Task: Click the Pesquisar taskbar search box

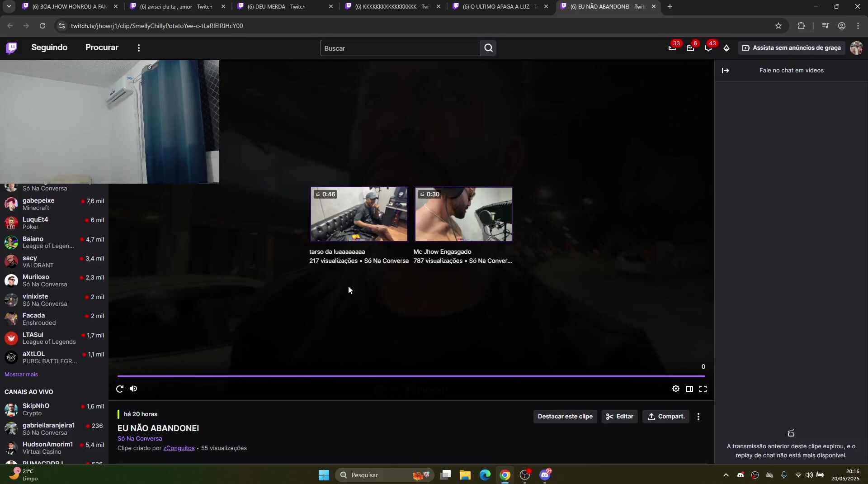Action: point(385,475)
